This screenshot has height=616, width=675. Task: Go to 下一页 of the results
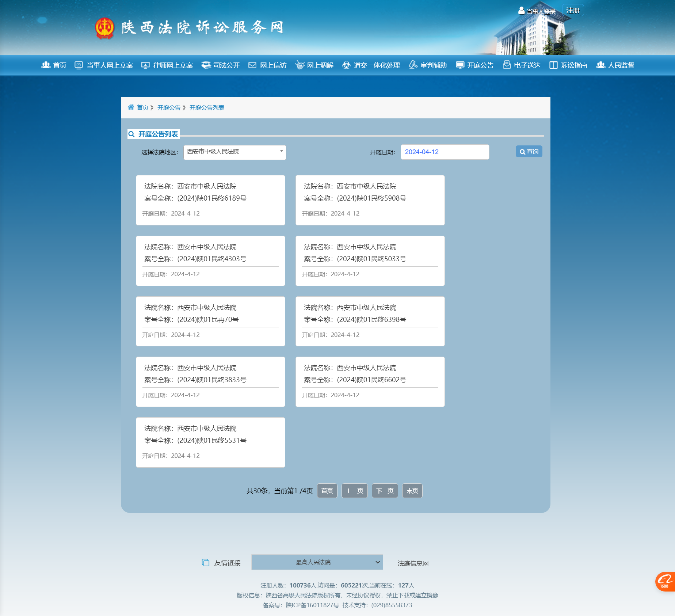point(385,491)
